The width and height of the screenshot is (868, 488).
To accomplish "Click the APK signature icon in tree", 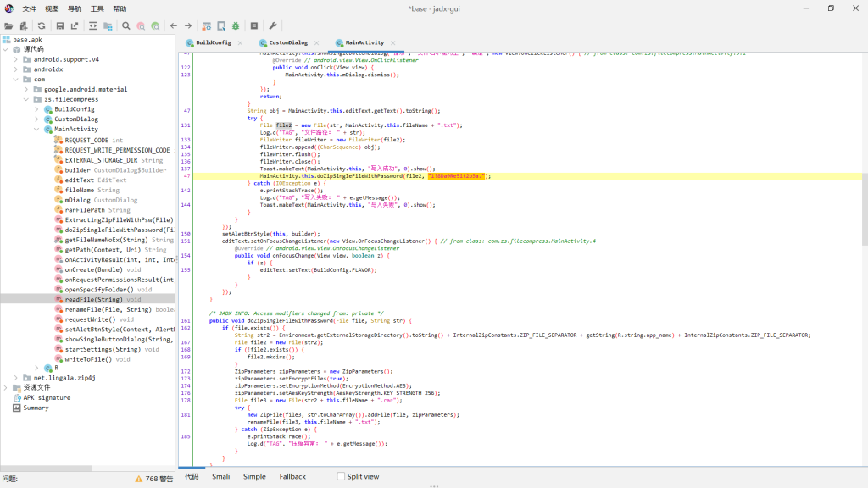I will tap(17, 398).
